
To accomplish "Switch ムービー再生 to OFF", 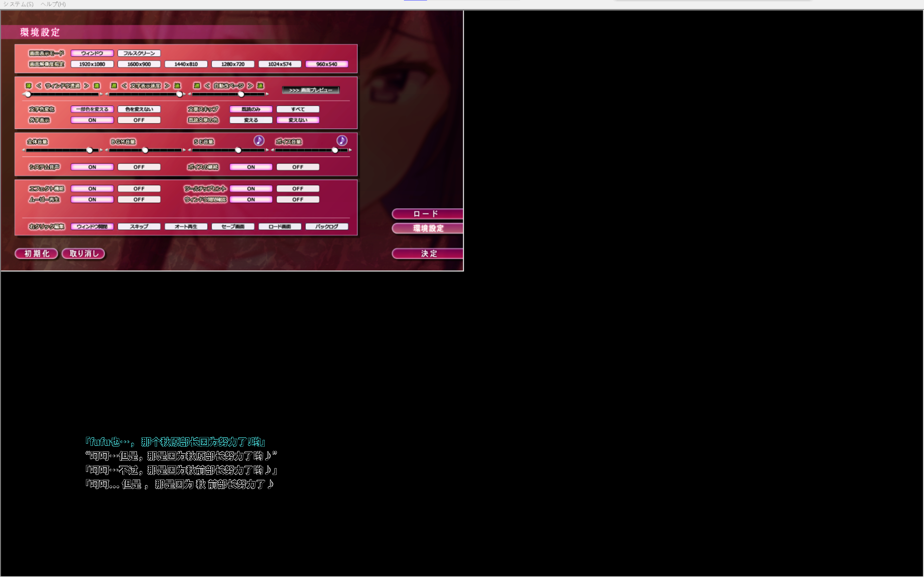I will 139,199.
